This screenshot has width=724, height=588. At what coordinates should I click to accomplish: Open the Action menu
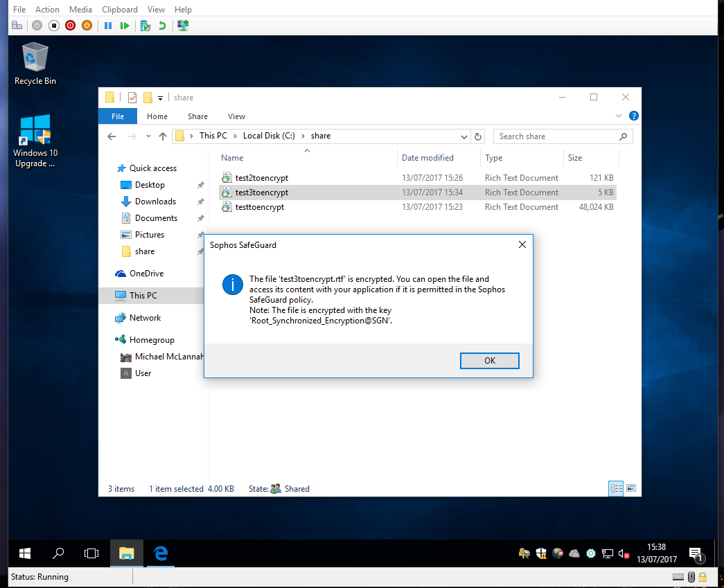(x=47, y=9)
